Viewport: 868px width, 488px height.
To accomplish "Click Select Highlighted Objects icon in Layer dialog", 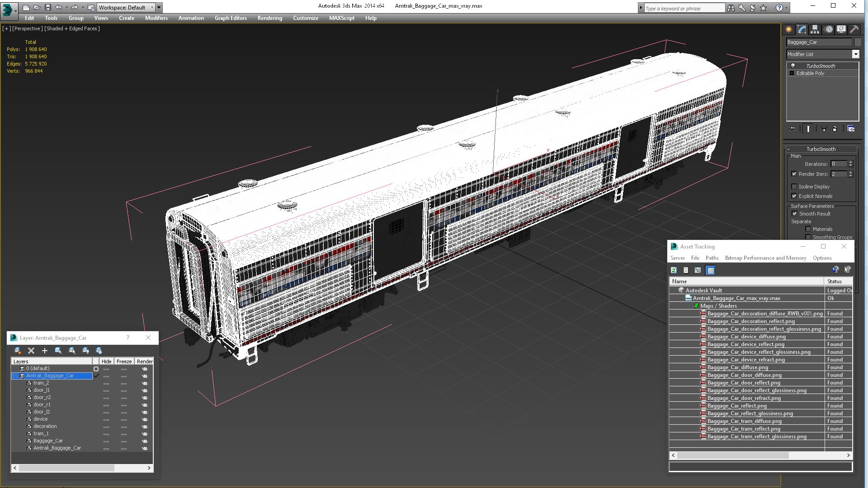I will tap(58, 351).
